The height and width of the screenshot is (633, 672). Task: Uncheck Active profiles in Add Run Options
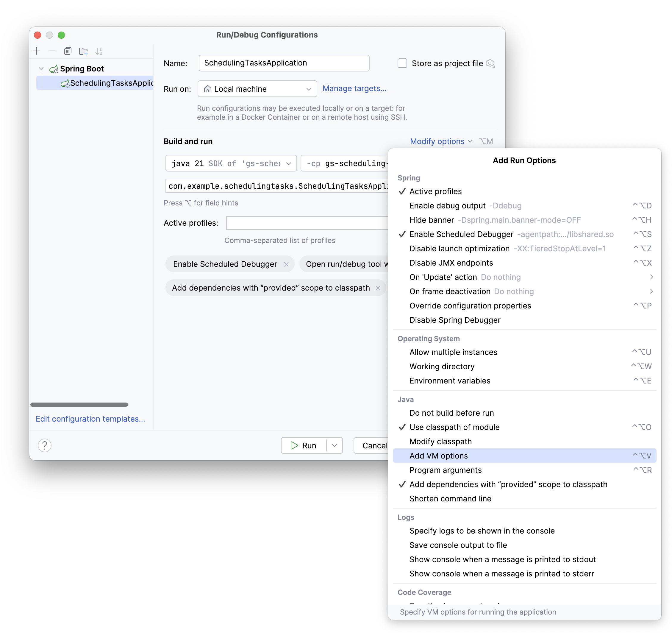[435, 191]
